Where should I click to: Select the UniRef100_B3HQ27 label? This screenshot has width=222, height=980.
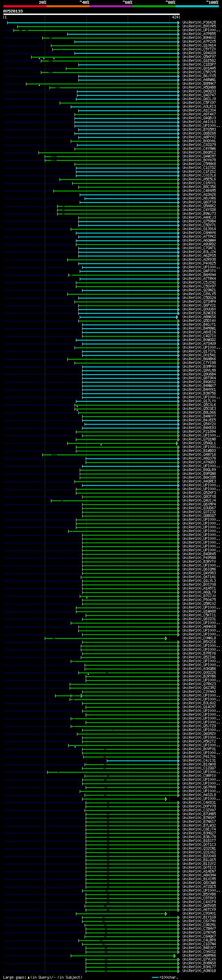[199, 833]
